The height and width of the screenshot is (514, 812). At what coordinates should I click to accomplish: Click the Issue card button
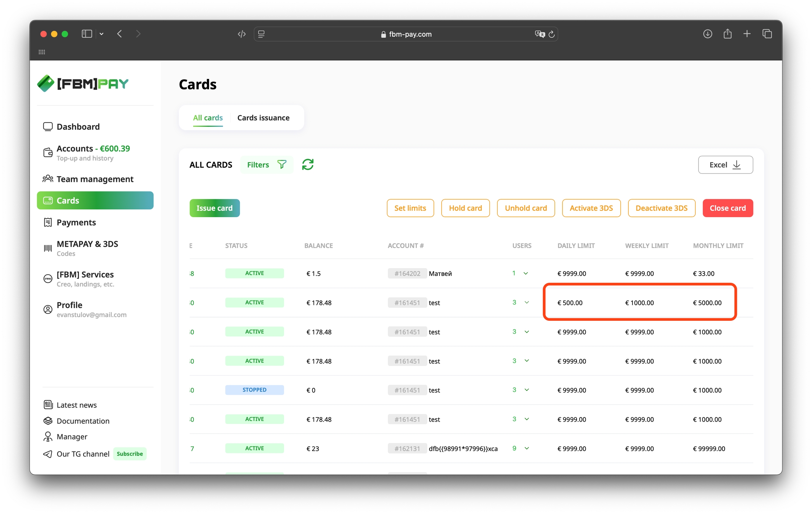coord(214,208)
